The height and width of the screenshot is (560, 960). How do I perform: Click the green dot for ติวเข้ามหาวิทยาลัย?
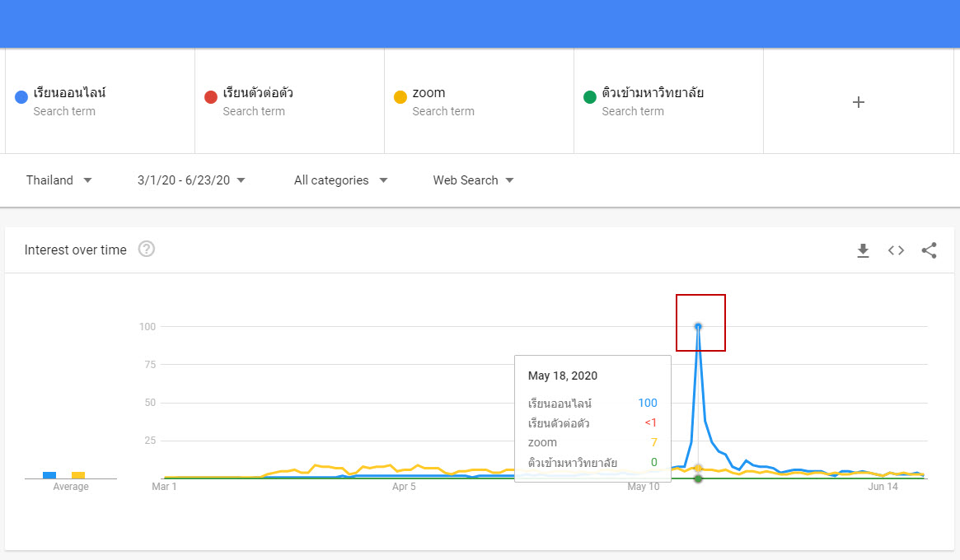pyautogui.click(x=590, y=97)
